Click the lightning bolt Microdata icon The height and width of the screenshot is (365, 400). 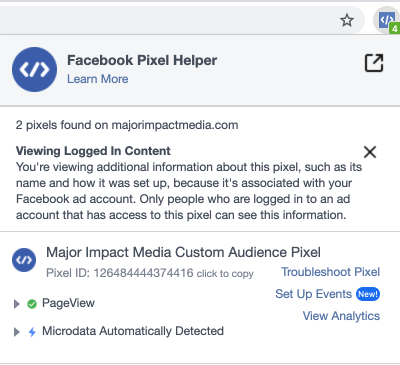coord(32,332)
